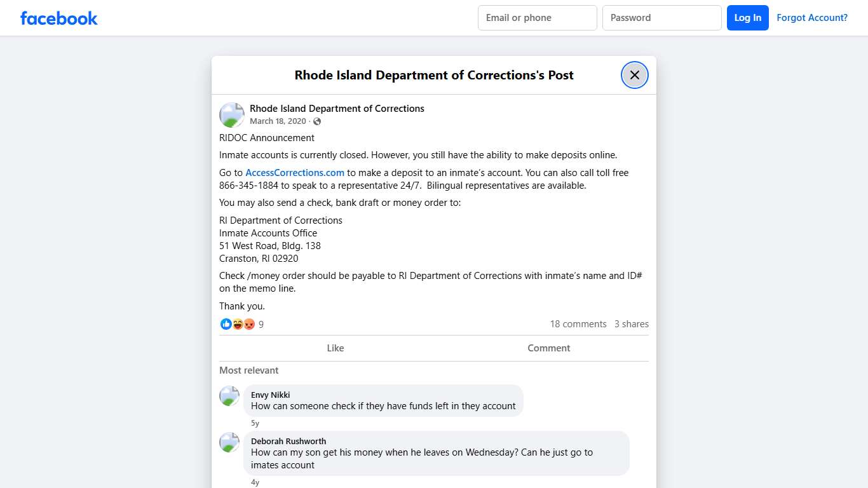This screenshot has width=868, height=488.
Task: Close the post dialog with X
Action: tap(634, 75)
